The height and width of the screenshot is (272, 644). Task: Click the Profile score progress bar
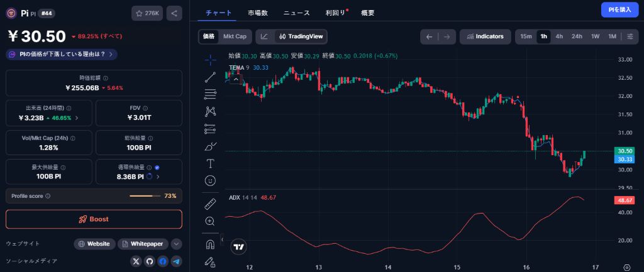click(145, 196)
